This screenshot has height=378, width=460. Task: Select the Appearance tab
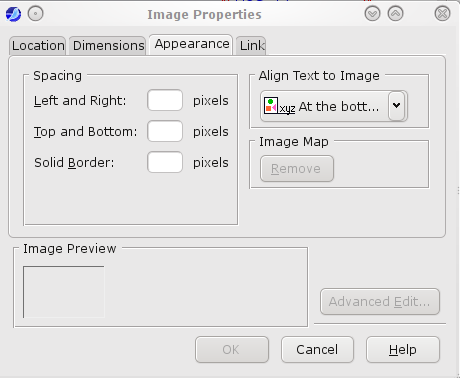click(x=191, y=44)
